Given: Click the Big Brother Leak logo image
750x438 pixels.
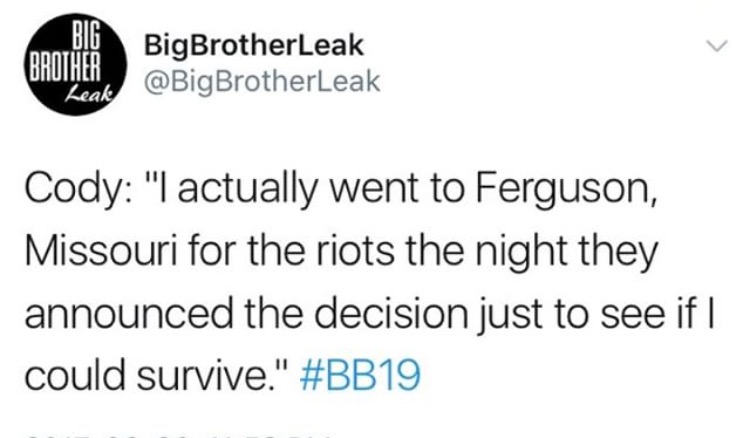Looking at the screenshot, I should [x=76, y=65].
